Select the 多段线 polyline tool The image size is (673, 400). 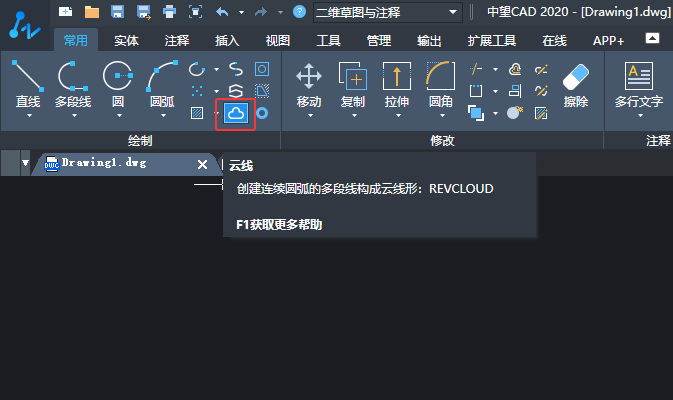[x=73, y=84]
